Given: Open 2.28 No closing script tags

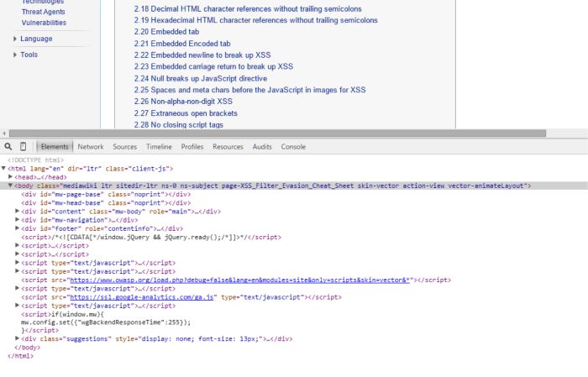Looking at the screenshot, I should (178, 124).
